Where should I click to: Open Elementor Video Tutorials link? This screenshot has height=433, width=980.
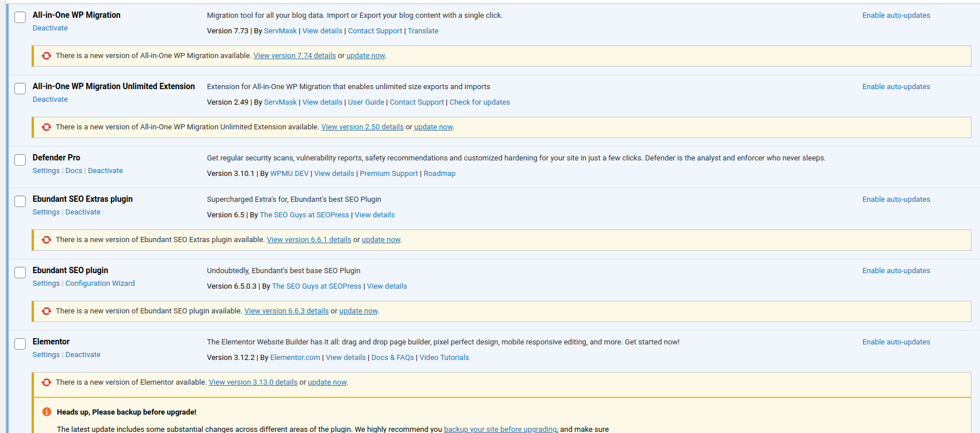tap(443, 358)
